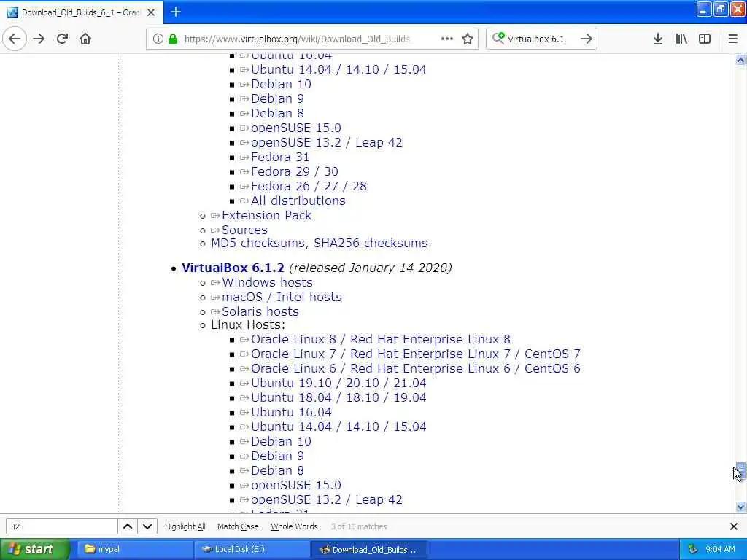
Task: Open the SHA256 checksums link
Action: point(371,243)
